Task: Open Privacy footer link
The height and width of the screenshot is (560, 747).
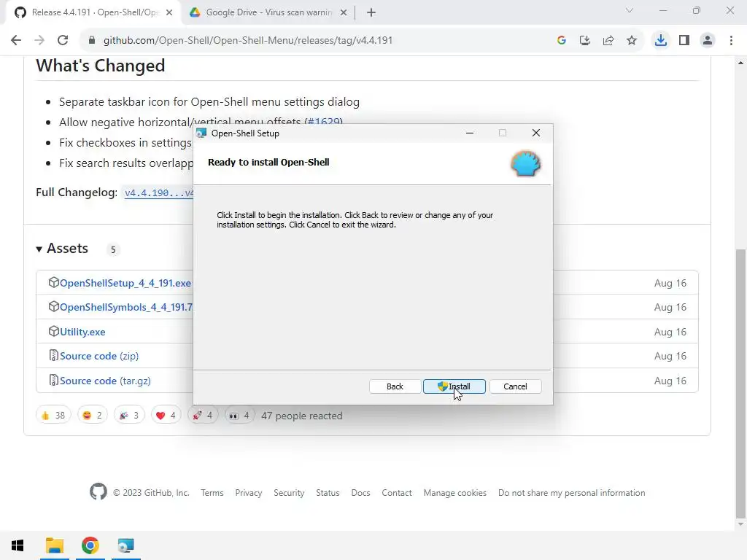Action: 249,493
